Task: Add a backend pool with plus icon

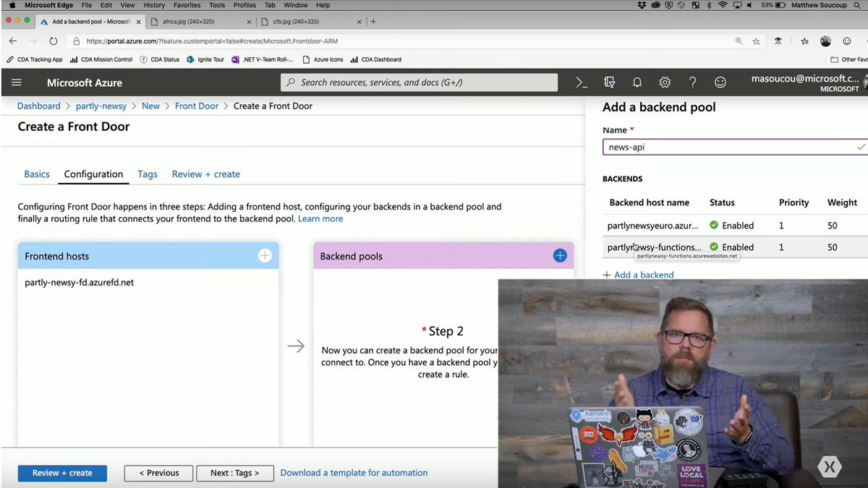Action: (x=560, y=255)
